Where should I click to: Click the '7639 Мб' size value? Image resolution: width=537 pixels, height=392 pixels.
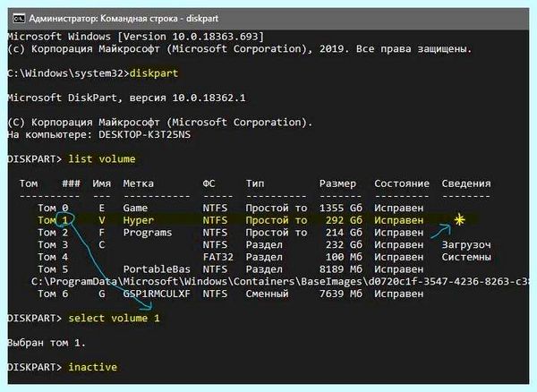[341, 294]
